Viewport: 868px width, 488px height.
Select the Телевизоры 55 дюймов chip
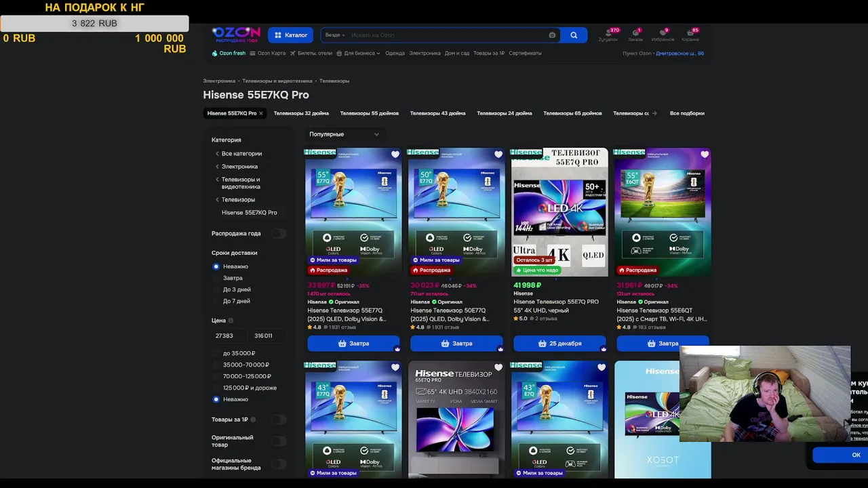pos(370,113)
